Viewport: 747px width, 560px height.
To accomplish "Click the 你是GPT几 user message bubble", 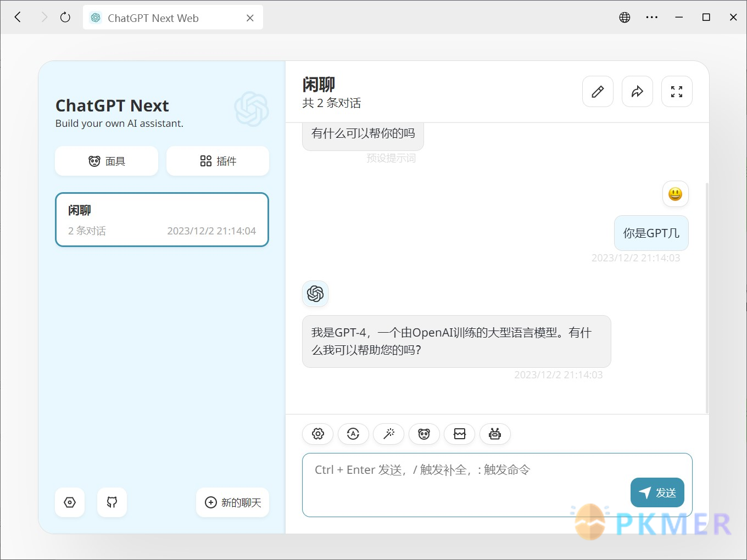I will 651,233.
